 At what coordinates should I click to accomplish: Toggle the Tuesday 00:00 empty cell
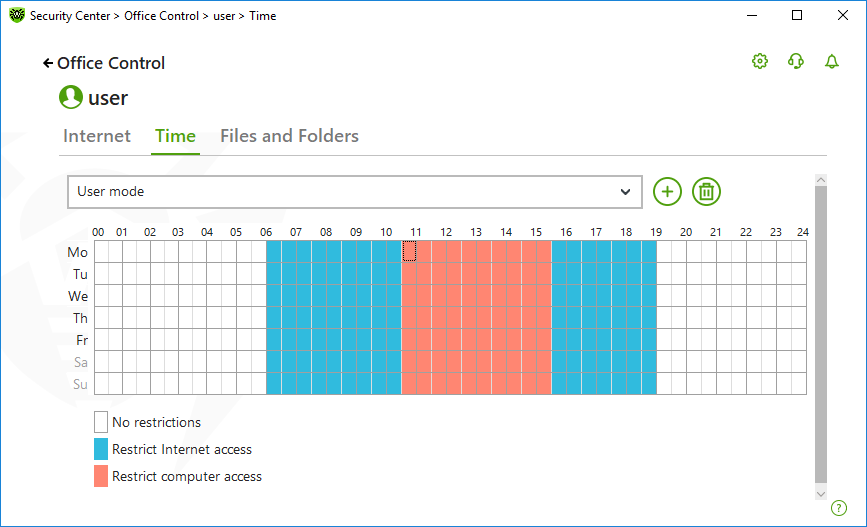[101, 274]
